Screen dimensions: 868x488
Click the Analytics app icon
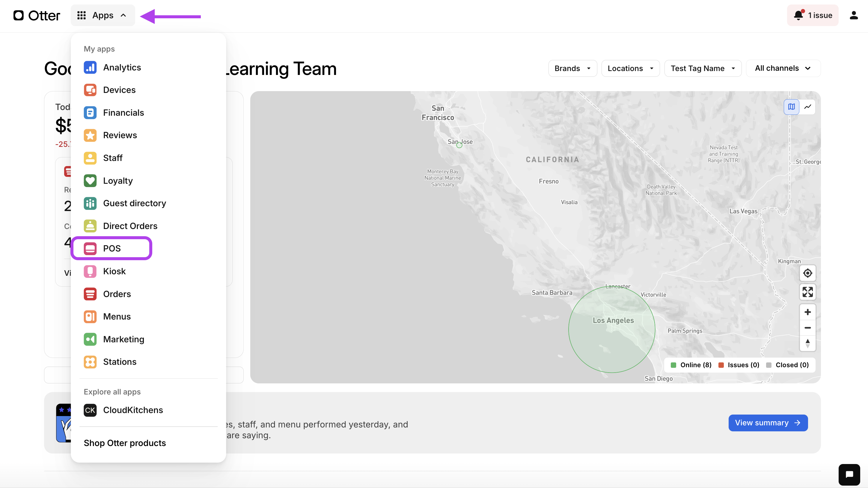pyautogui.click(x=90, y=67)
